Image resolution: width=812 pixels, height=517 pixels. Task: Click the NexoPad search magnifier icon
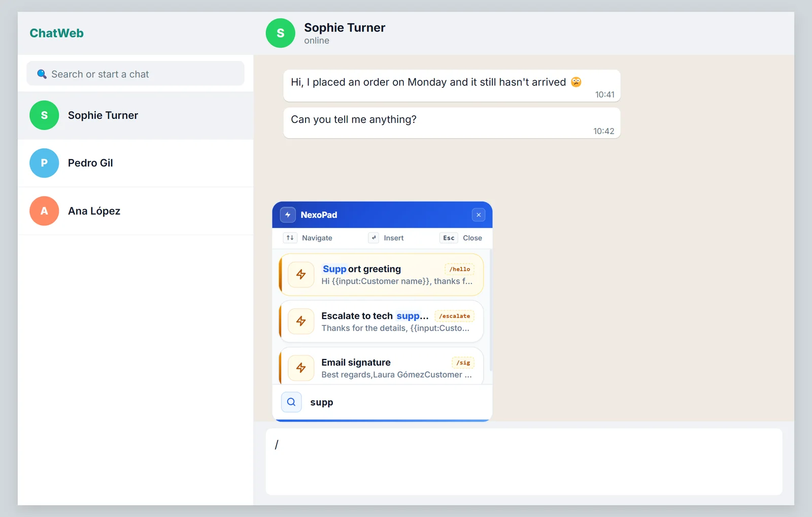pyautogui.click(x=291, y=402)
